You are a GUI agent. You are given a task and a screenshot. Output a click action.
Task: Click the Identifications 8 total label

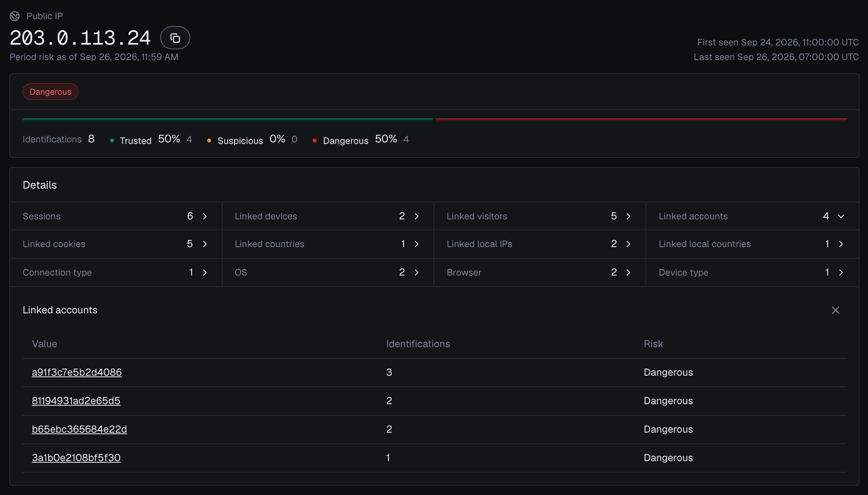[59, 139]
